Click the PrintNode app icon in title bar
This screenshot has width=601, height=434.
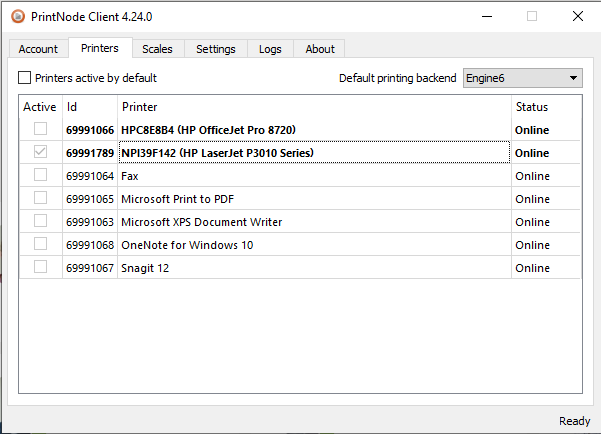click(x=18, y=16)
